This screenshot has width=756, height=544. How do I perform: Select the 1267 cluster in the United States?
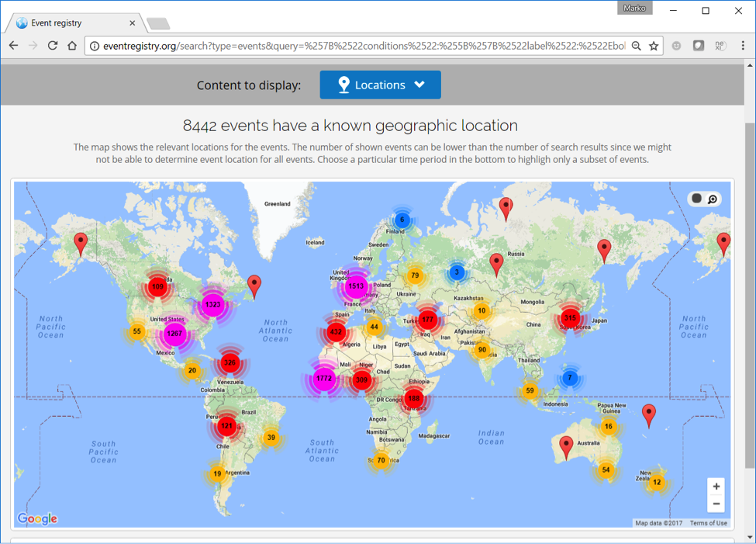pos(174,334)
